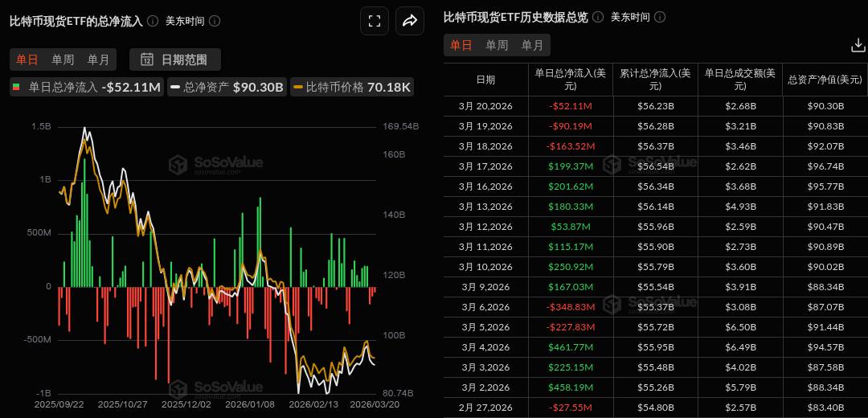Open the 日期范围 date range picker
The width and height of the screenshot is (868, 418).
tap(175, 59)
